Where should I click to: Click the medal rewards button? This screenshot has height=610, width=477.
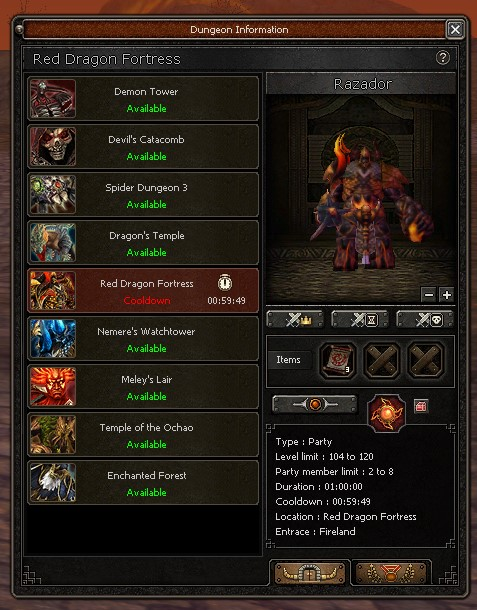(391, 573)
